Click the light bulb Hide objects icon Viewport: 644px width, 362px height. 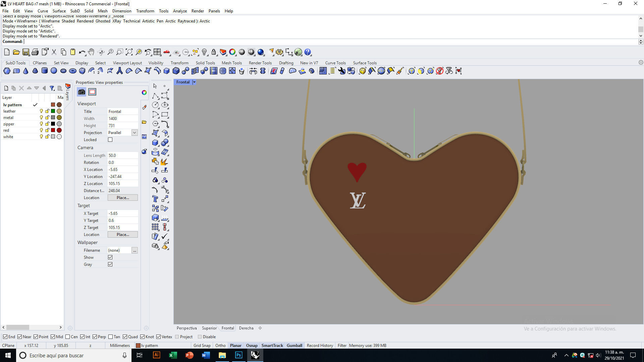[x=204, y=52]
